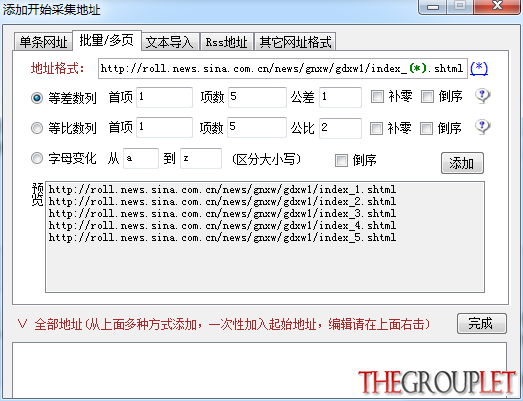Select the 等比数列 radio button
Image resolution: width=523 pixels, height=401 pixels.
click(x=37, y=128)
